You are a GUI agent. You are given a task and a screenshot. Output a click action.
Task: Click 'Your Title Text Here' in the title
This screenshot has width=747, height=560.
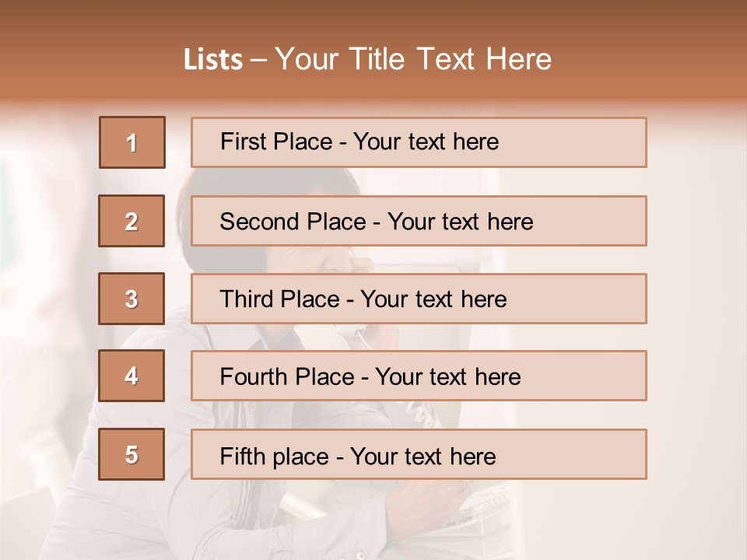click(413, 59)
